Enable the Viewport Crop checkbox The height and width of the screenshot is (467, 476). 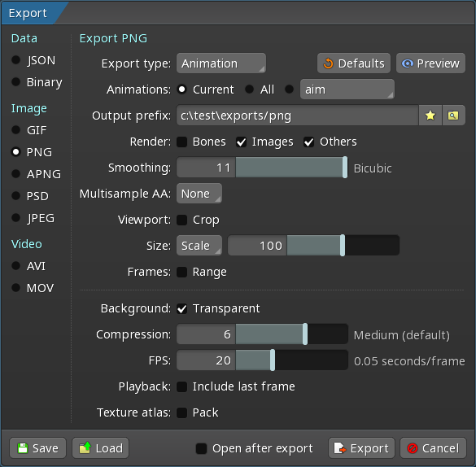pos(182,220)
